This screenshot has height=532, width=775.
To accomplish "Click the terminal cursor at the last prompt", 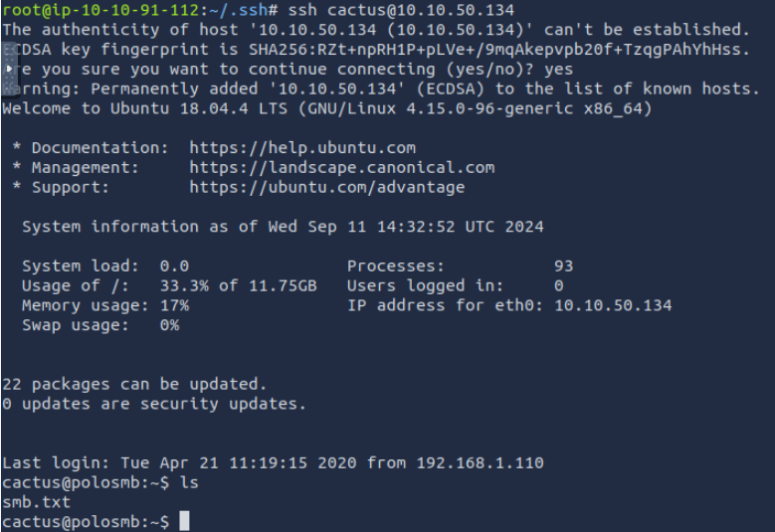I will click(x=184, y=521).
